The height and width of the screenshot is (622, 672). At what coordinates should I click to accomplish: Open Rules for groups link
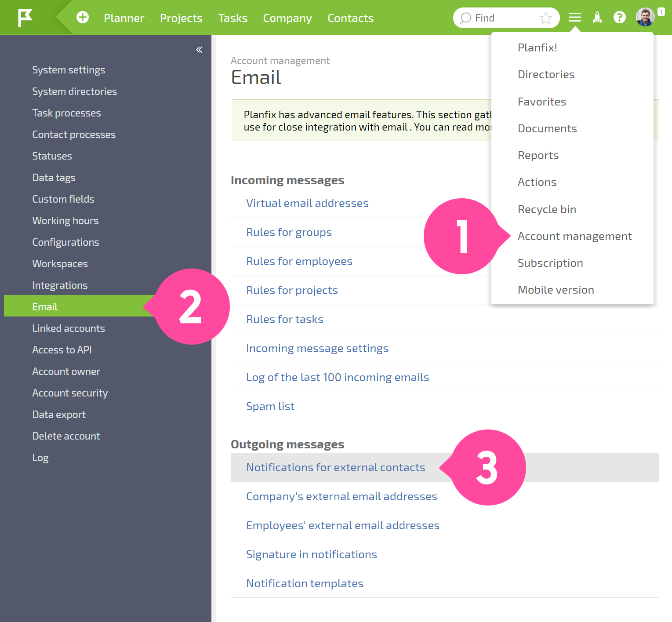click(289, 232)
